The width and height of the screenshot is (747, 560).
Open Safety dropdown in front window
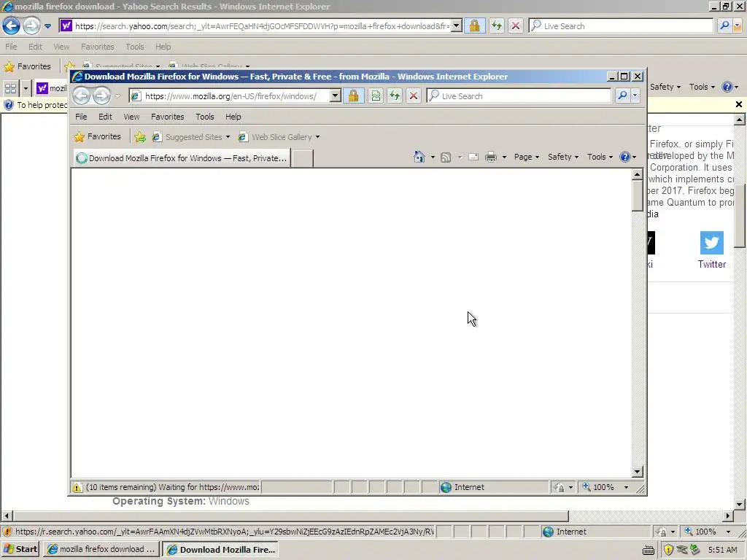tap(563, 157)
